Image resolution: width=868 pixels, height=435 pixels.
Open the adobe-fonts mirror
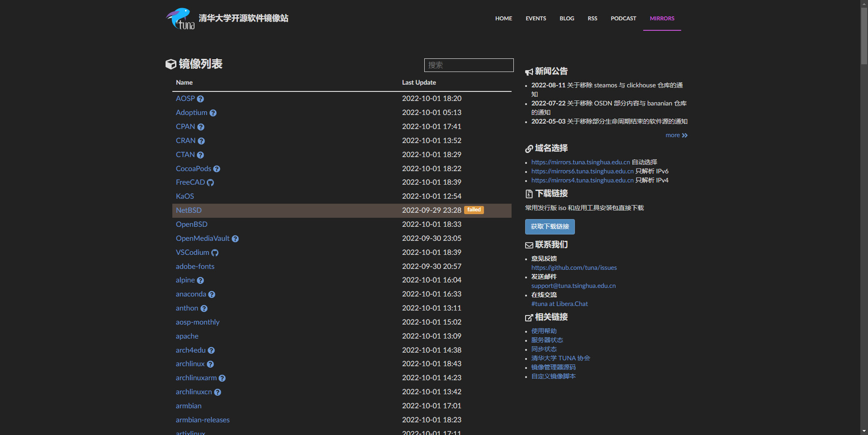coord(195,267)
